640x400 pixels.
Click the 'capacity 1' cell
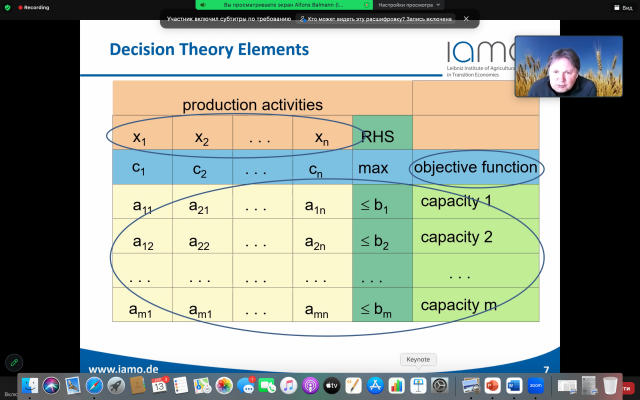pos(476,202)
